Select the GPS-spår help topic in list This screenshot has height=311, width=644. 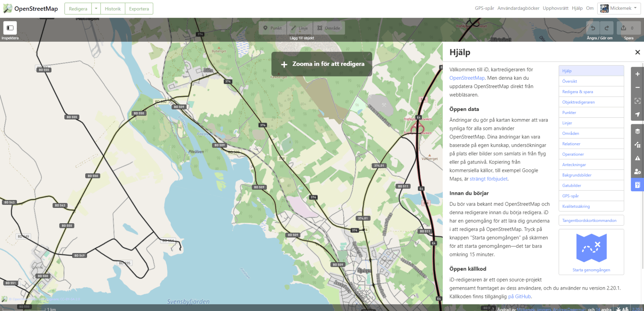(591, 196)
